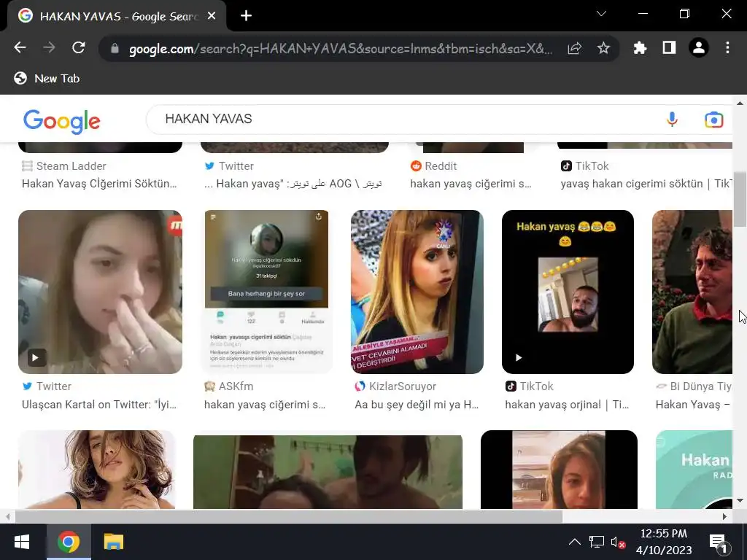
Task: Close the HAKAN YAVAS Google Search tab
Action: 212,16
